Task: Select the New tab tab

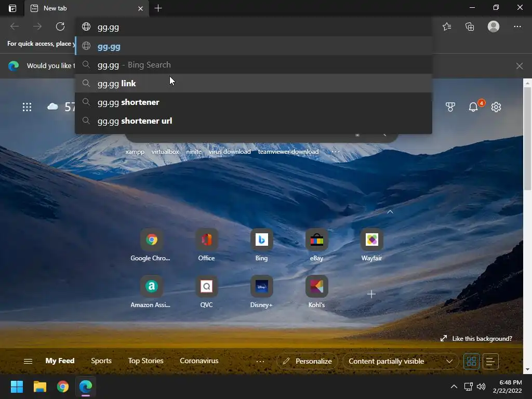Action: 87,8
